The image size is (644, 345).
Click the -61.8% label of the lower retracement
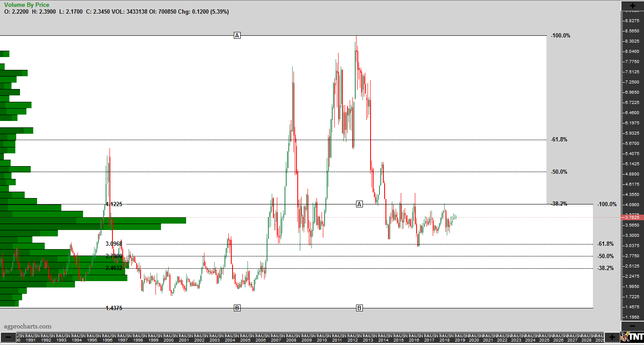point(605,244)
